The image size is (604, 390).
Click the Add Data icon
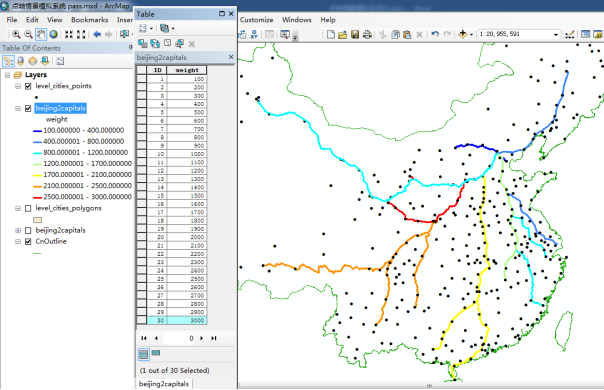click(463, 34)
